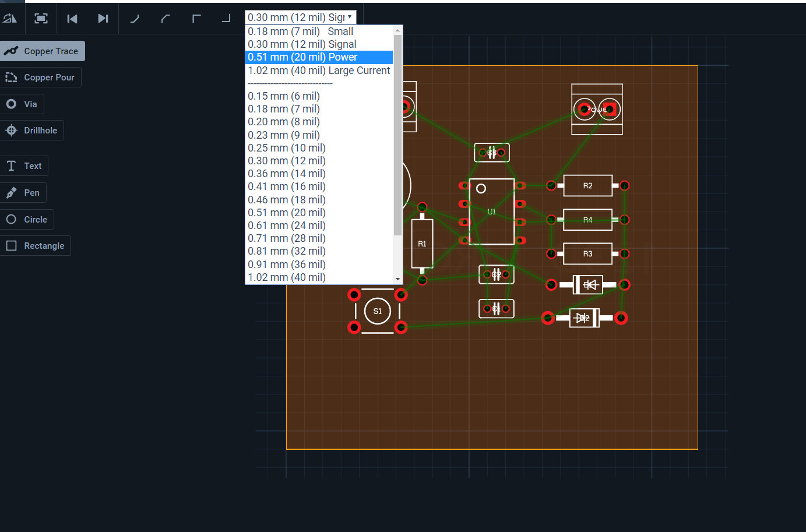The height and width of the screenshot is (532, 806).
Task: Select the Power connector footprint
Action: [x=597, y=109]
